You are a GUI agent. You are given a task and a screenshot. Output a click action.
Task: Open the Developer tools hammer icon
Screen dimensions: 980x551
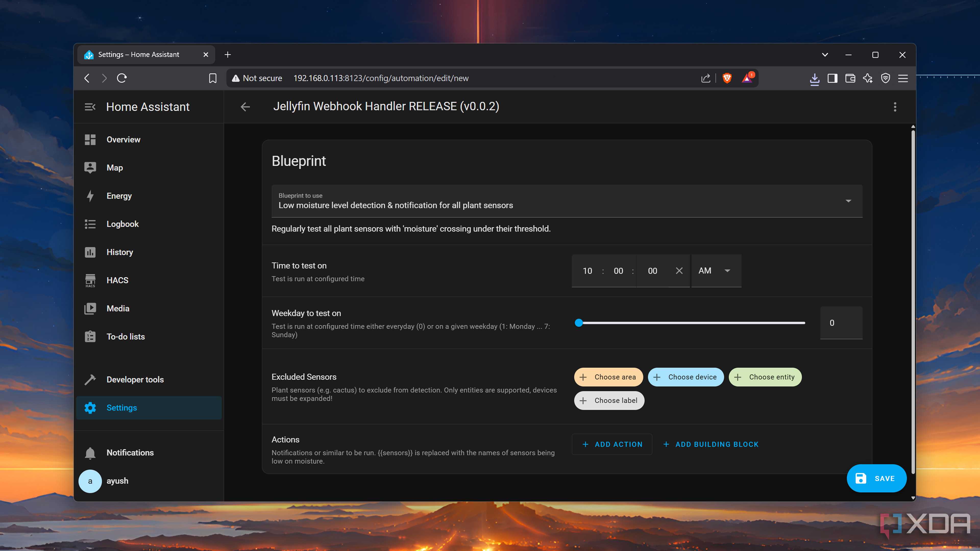click(90, 380)
